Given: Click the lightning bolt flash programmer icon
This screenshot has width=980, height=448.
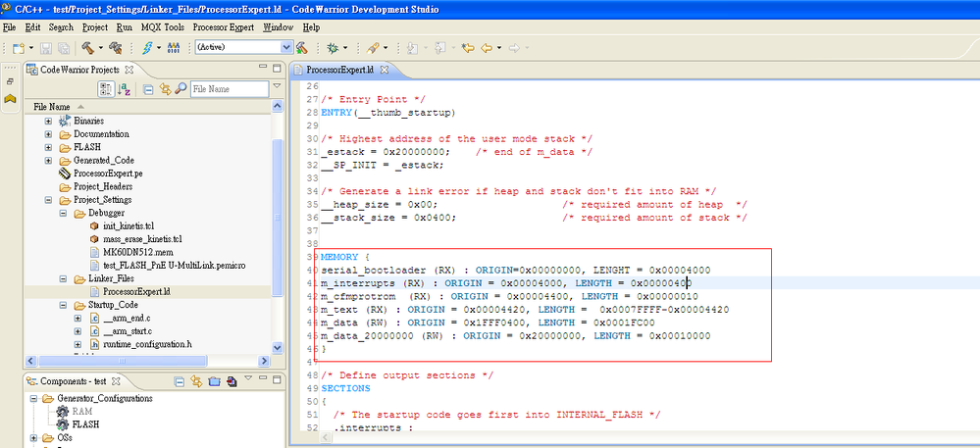Looking at the screenshot, I should click(x=147, y=47).
